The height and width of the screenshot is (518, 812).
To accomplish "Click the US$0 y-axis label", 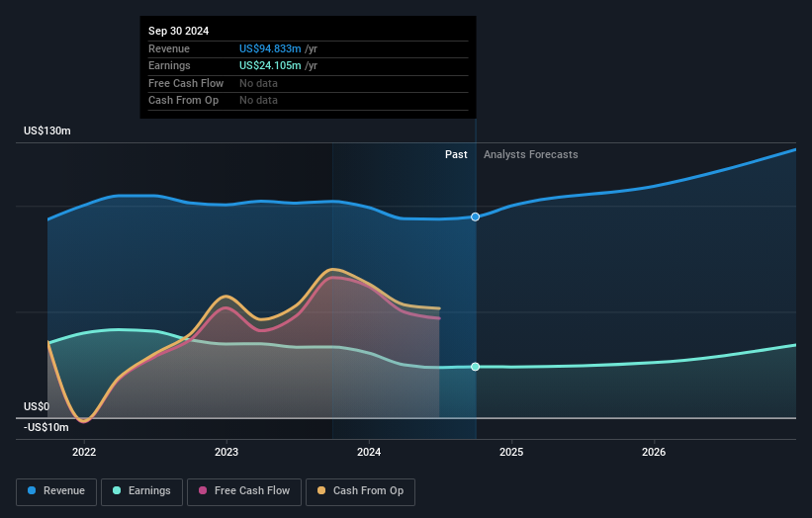I will [x=37, y=406].
